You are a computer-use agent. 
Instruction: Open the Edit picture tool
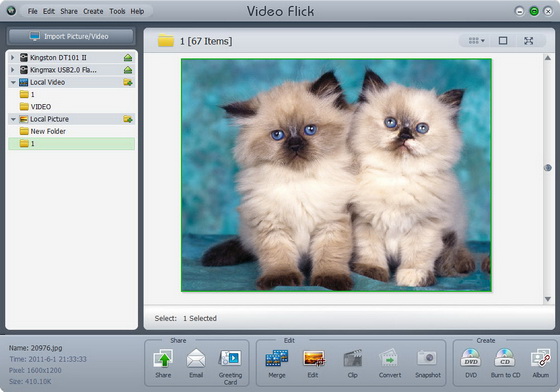click(x=314, y=358)
